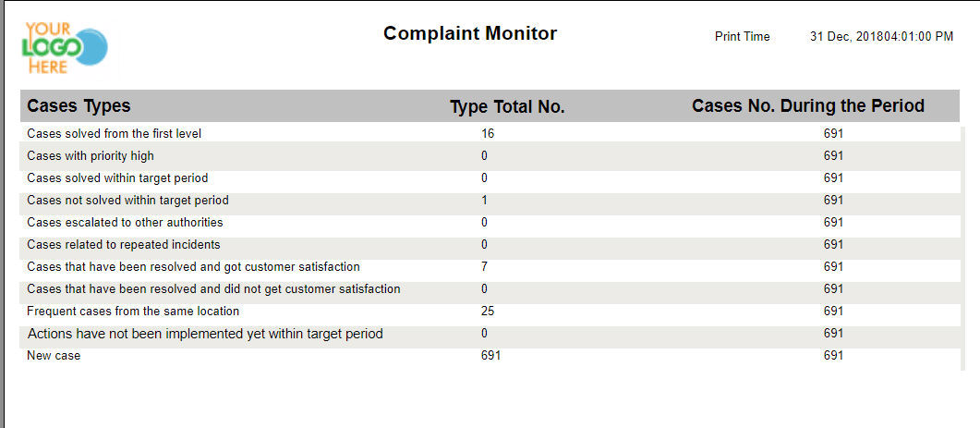
Task: Click resolved and got customer satisfaction row
Action: [490, 266]
